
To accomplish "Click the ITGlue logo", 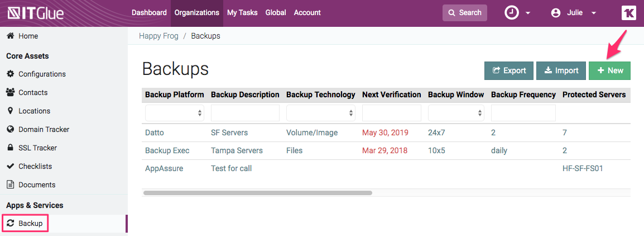I will click(x=35, y=12).
